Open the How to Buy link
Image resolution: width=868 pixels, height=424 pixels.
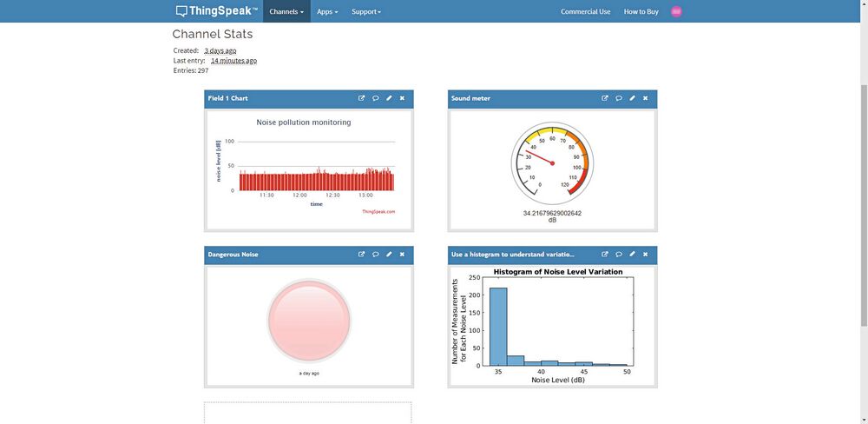coord(641,11)
